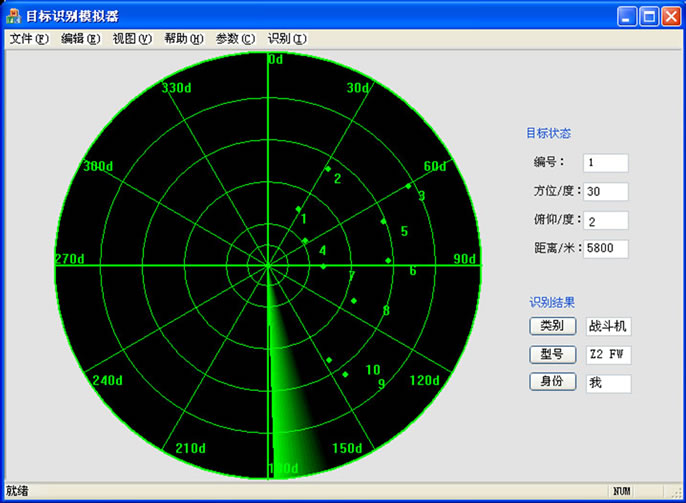The image size is (686, 503).
Task: Click the application icon in the title bar
Action: 14,16
